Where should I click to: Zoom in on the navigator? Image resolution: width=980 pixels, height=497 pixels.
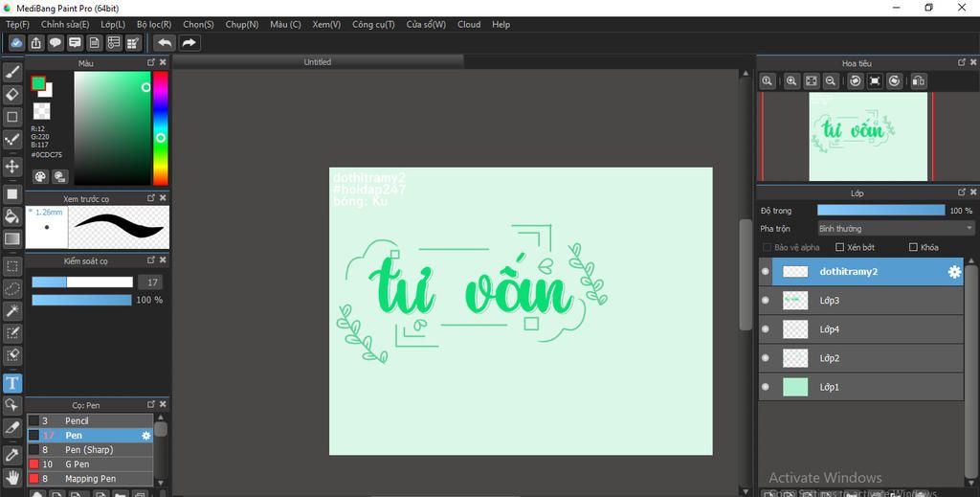tap(791, 80)
